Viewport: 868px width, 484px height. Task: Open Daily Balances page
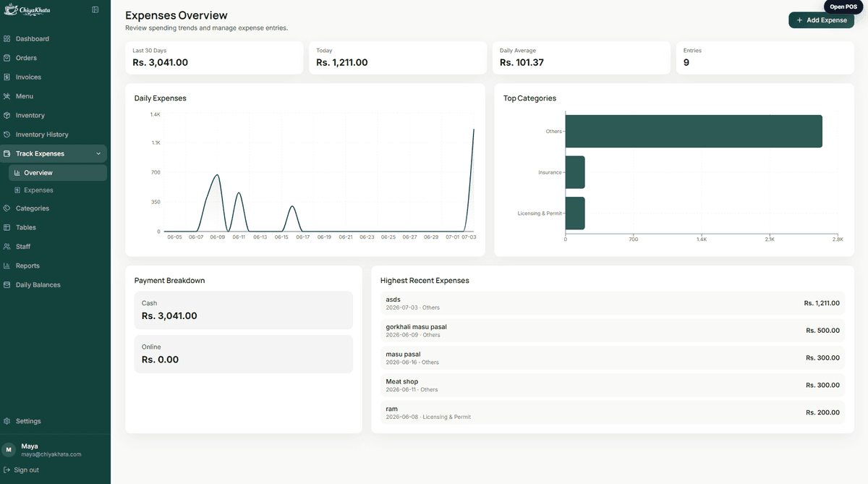38,285
